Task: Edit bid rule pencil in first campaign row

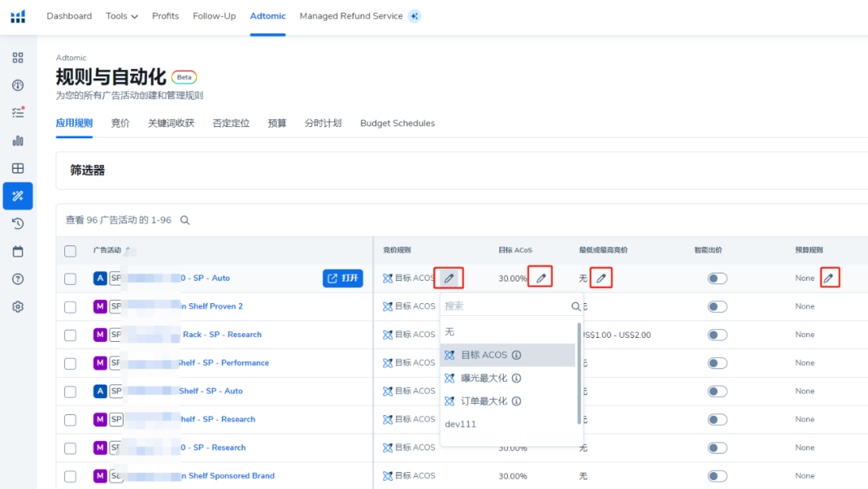Action: click(449, 278)
